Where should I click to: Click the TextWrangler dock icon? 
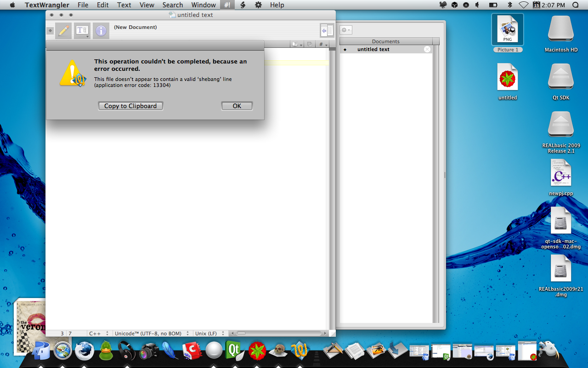tap(300, 351)
